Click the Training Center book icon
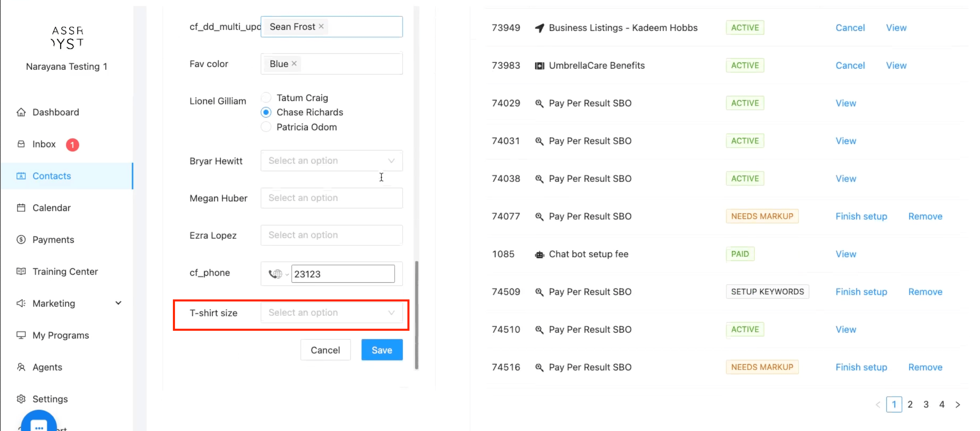This screenshot has width=980, height=431. click(x=21, y=272)
